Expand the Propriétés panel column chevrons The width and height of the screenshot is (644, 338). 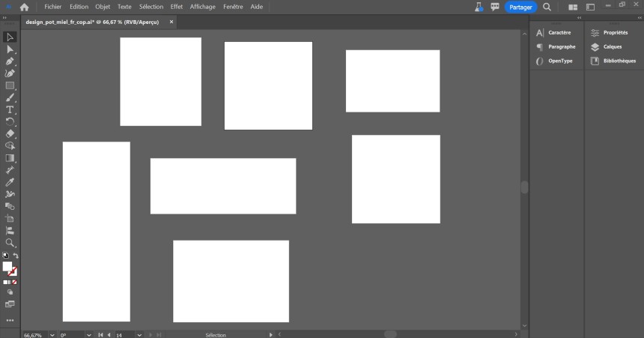(x=640, y=18)
